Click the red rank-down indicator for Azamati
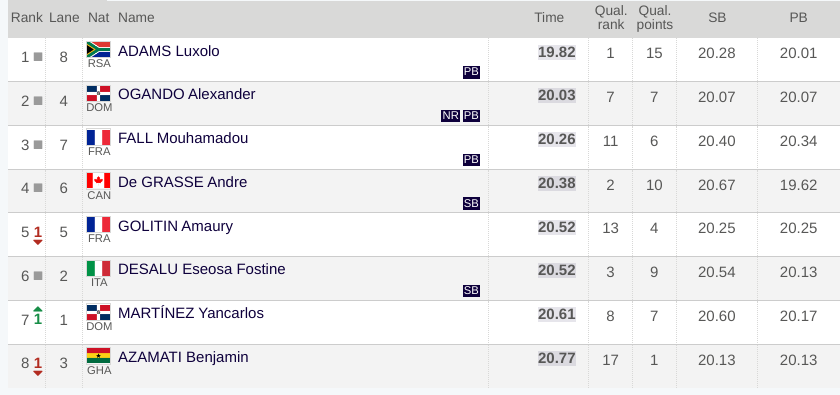840x395 pixels. pos(38,367)
